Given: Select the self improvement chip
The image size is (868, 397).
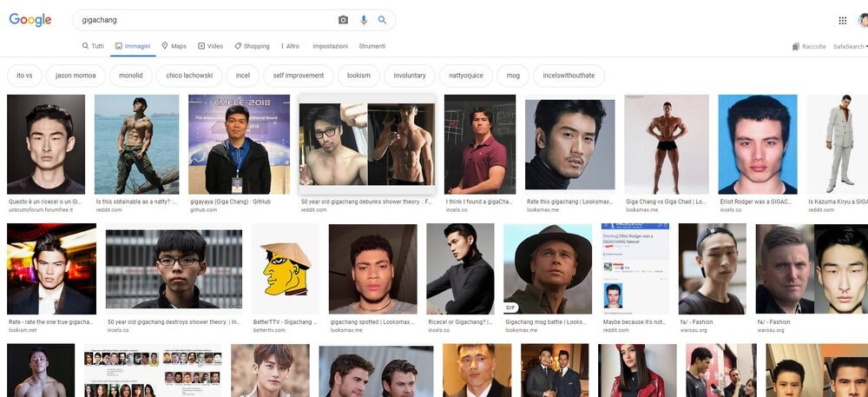Looking at the screenshot, I should 299,76.
